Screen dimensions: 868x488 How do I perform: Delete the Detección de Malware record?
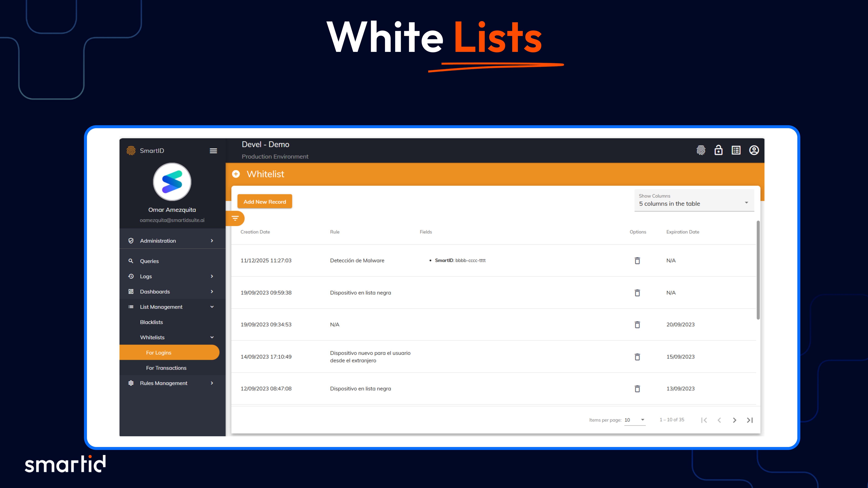click(637, 261)
